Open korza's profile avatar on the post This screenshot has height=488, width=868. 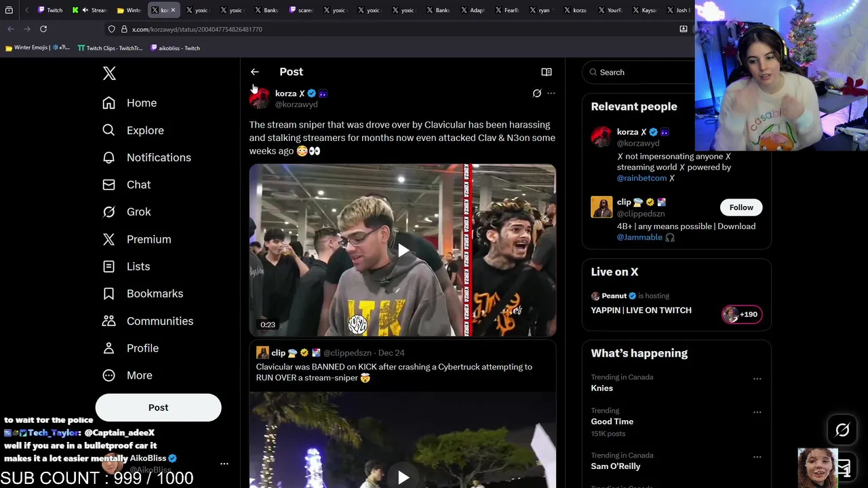click(260, 98)
